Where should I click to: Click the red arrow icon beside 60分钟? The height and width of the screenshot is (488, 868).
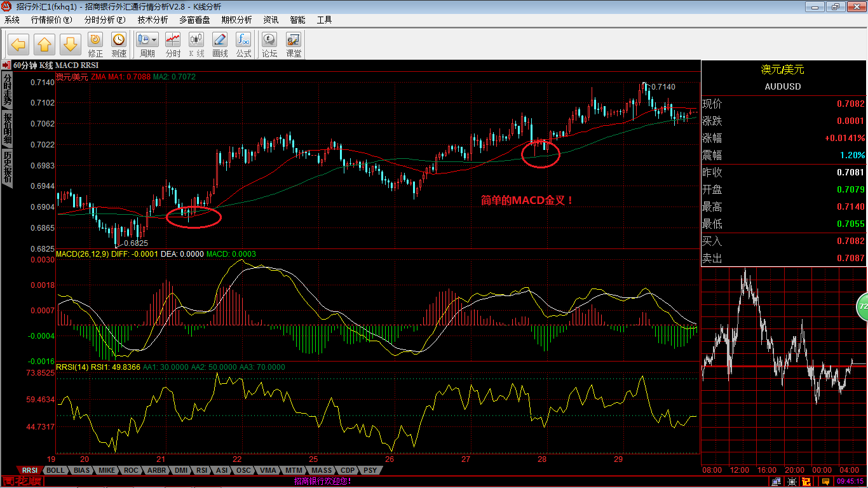coord(6,65)
